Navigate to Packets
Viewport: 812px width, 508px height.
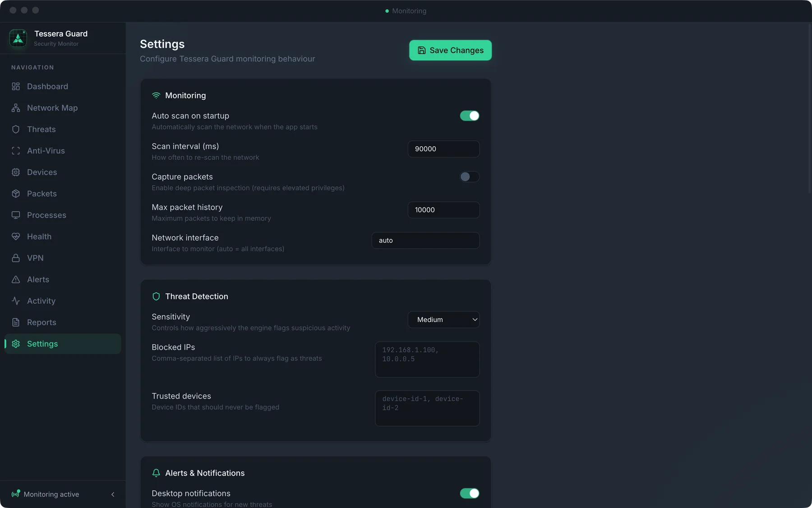click(x=63, y=194)
